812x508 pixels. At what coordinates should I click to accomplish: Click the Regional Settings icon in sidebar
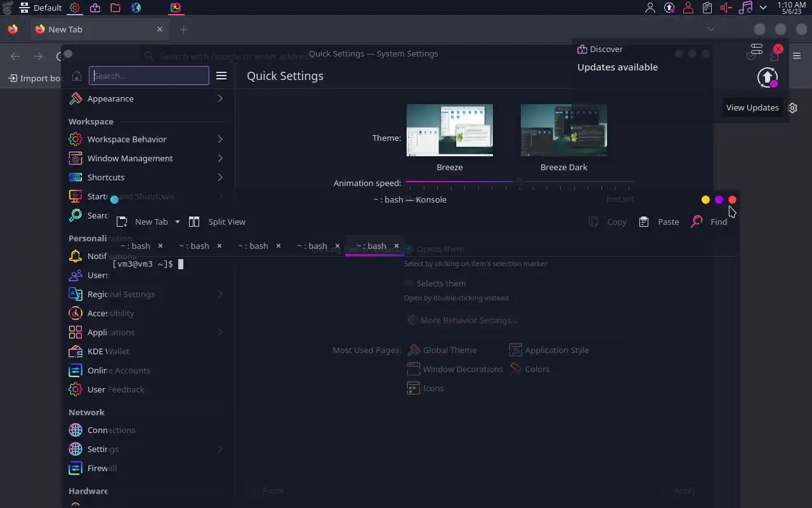click(x=75, y=294)
